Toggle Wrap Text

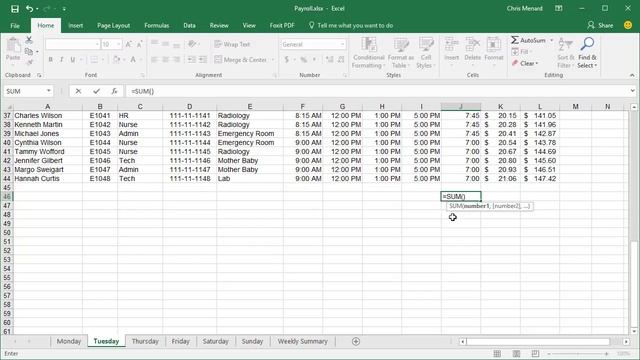click(233, 44)
